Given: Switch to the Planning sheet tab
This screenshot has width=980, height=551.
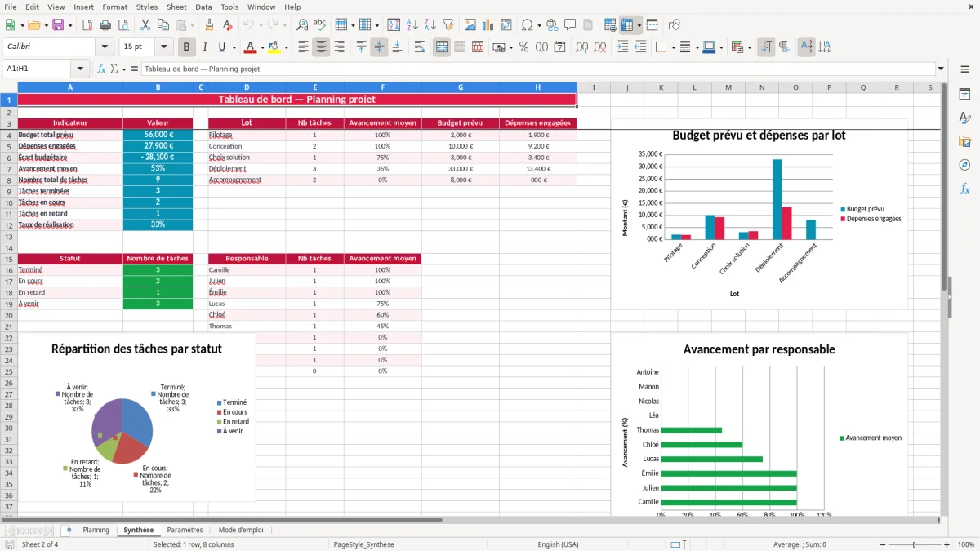Looking at the screenshot, I should pyautogui.click(x=96, y=530).
